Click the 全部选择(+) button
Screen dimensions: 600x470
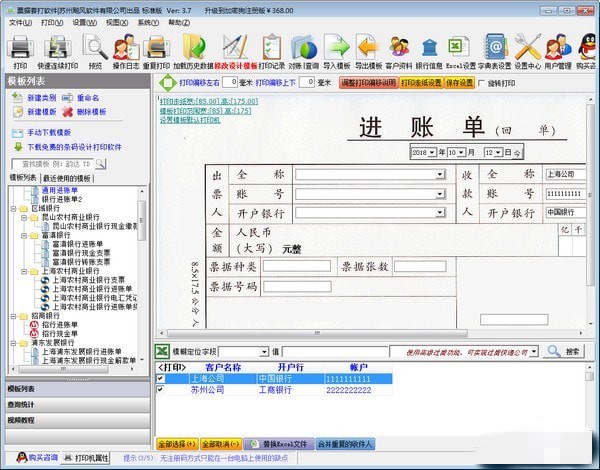tap(177, 444)
